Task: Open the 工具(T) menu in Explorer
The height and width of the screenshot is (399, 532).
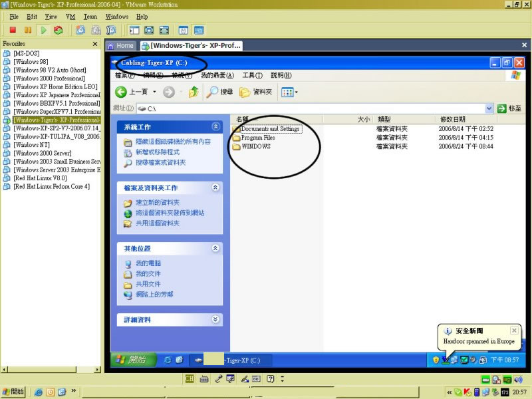Action: tap(253, 75)
